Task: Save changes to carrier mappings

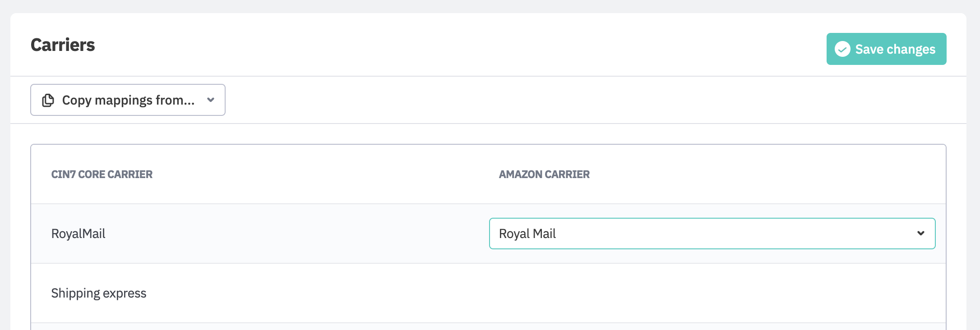Action: tap(886, 49)
